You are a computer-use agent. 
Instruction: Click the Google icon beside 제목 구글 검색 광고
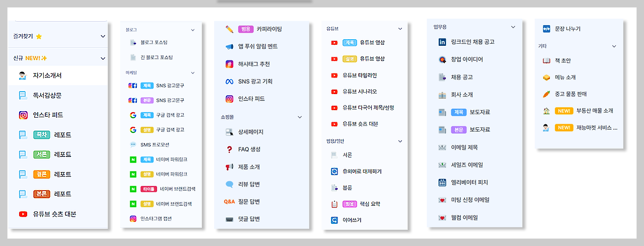(x=133, y=115)
